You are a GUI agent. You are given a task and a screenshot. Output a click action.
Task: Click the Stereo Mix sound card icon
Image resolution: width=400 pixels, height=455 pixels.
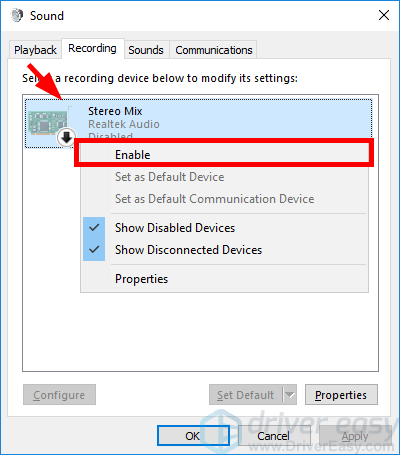(47, 123)
